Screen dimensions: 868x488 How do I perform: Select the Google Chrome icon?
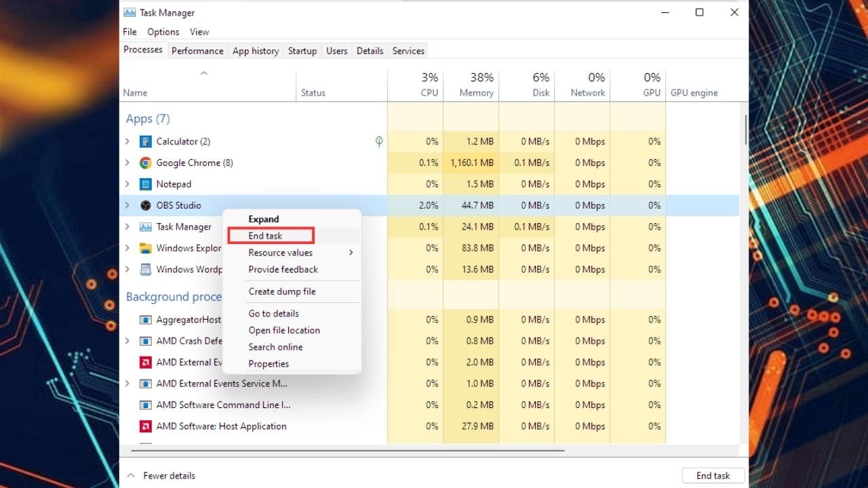pyautogui.click(x=145, y=163)
